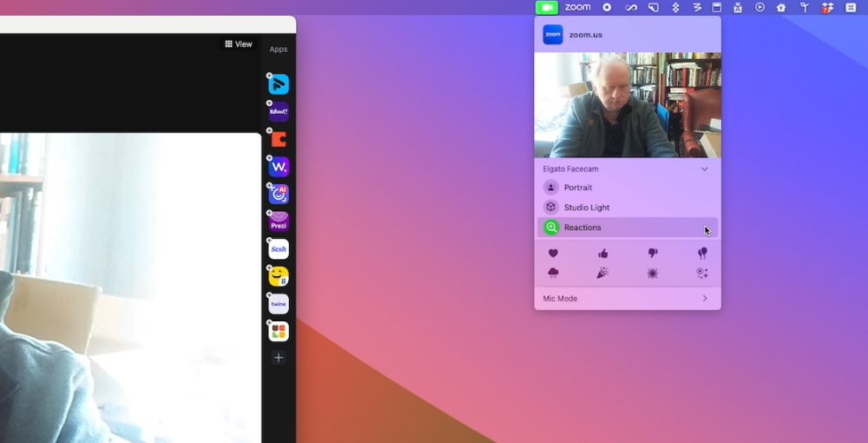Open the Mic Mode submenu

pos(628,299)
